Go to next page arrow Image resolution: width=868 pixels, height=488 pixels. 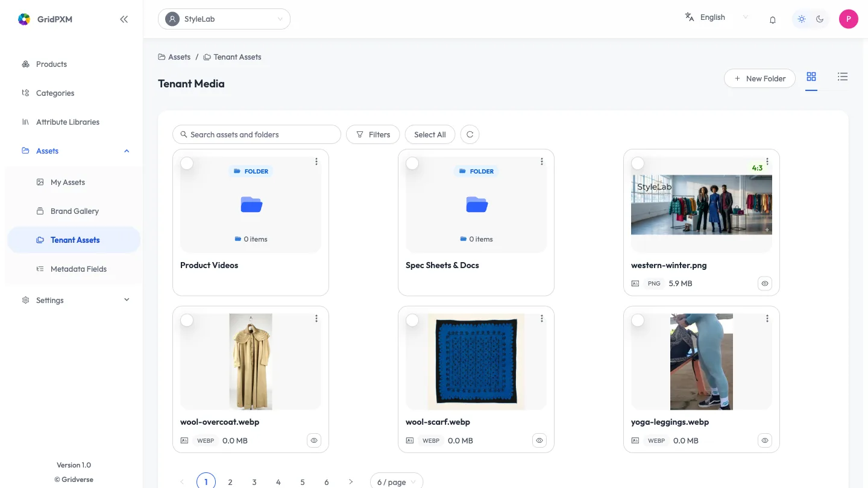click(351, 482)
